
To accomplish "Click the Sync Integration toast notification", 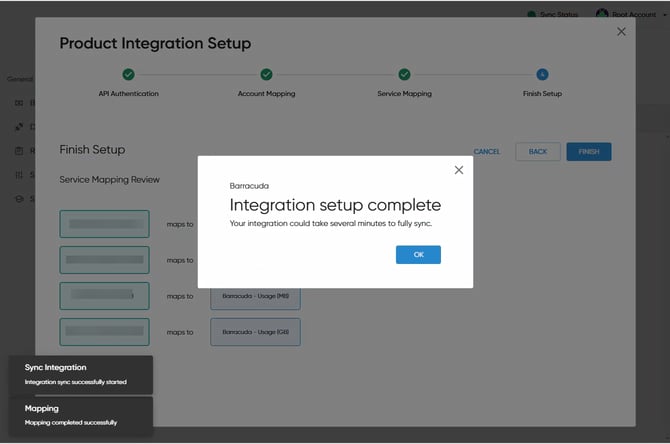I will [80, 375].
